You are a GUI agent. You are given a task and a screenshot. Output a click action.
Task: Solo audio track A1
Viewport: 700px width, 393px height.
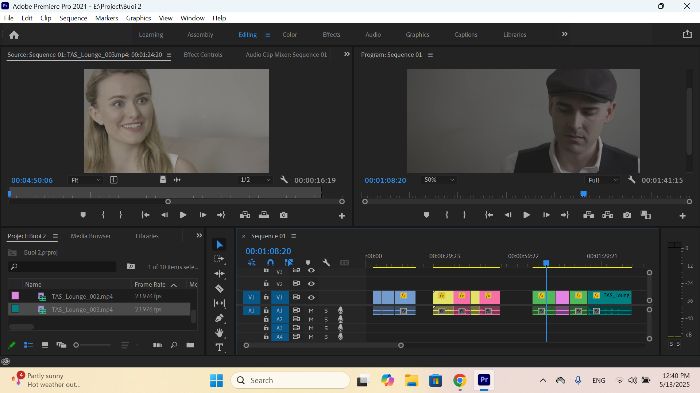326,310
